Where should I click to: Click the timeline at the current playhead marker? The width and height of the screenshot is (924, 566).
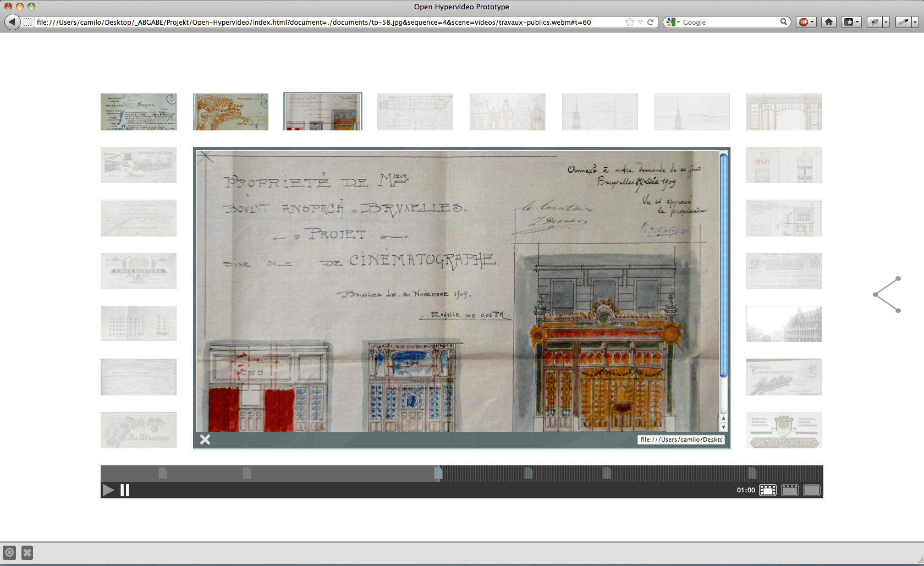438,473
